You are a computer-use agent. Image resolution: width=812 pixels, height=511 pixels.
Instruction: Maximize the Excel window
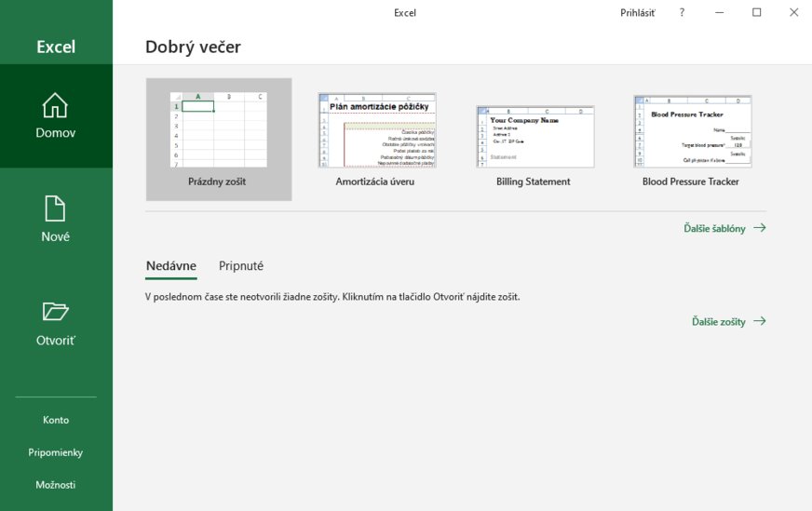[756, 12]
